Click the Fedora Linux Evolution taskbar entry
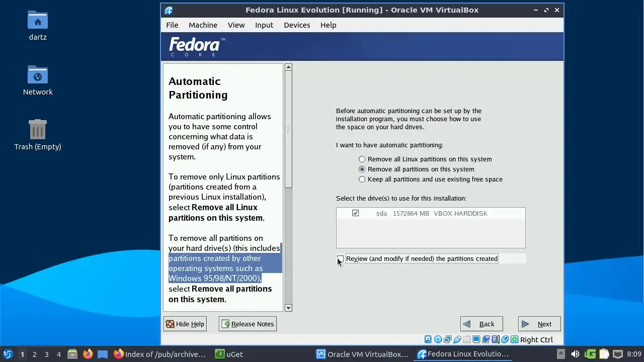Image resolution: width=644 pixels, height=362 pixels. pos(464,354)
